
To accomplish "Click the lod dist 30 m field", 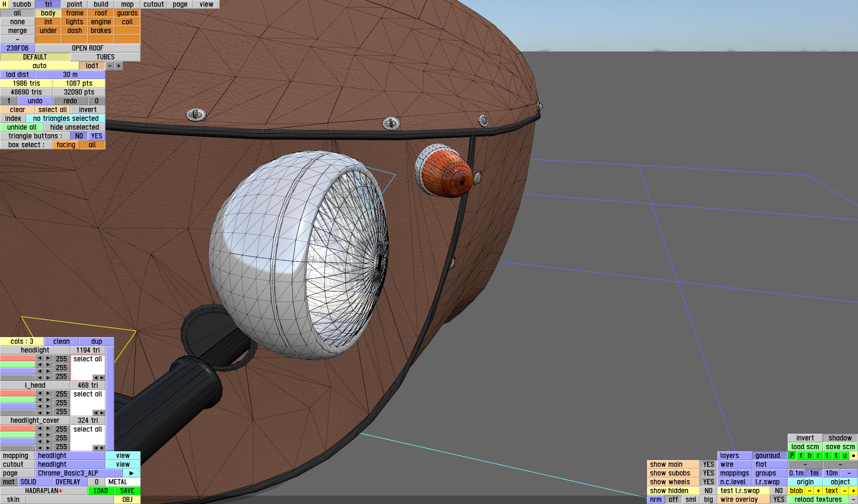I will (x=70, y=75).
